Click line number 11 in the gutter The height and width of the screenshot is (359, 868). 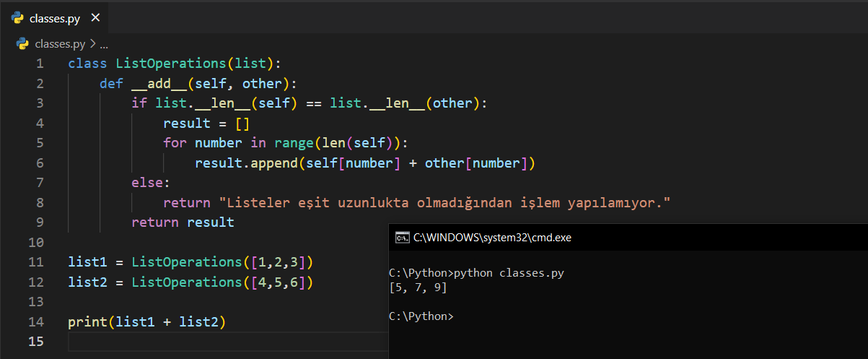tap(36, 261)
